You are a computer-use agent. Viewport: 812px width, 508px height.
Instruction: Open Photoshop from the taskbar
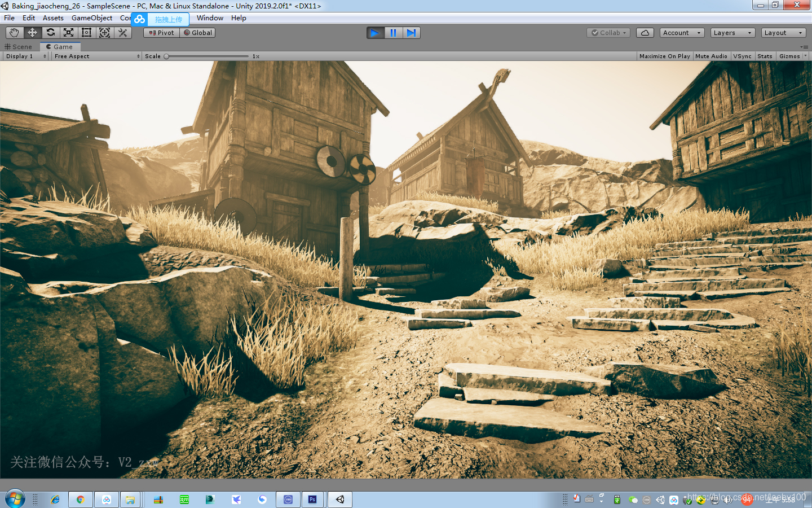(312, 500)
